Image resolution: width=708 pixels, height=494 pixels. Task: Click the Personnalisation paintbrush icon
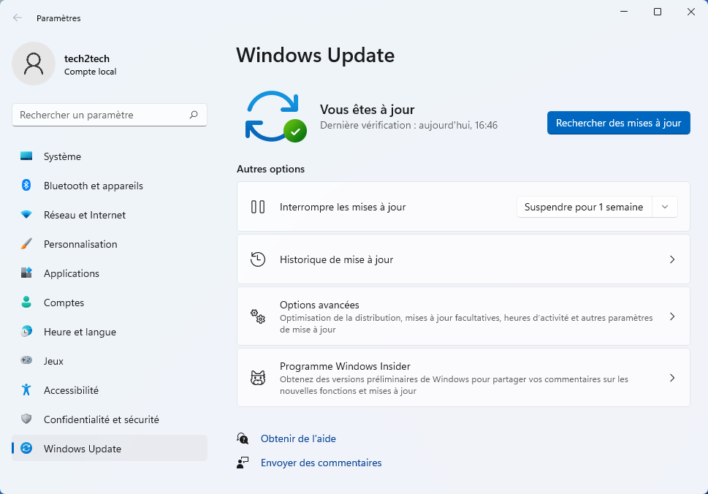click(x=26, y=244)
